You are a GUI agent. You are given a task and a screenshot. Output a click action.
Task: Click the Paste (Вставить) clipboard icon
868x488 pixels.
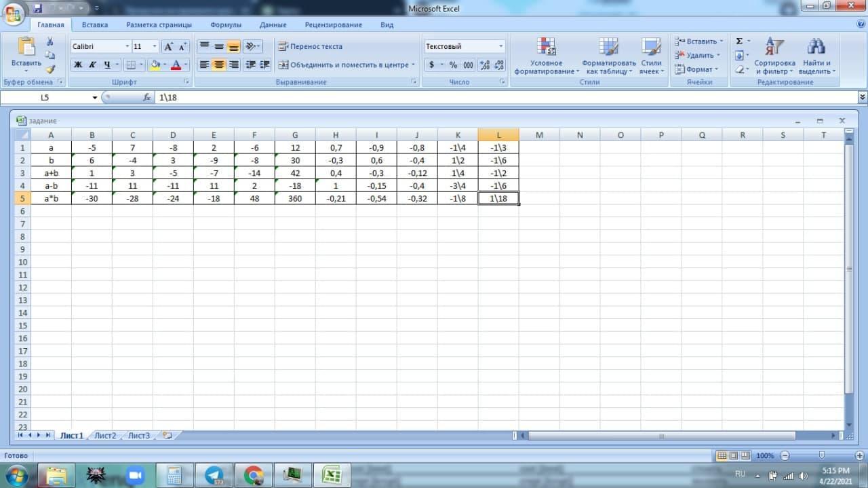pyautogui.click(x=26, y=46)
